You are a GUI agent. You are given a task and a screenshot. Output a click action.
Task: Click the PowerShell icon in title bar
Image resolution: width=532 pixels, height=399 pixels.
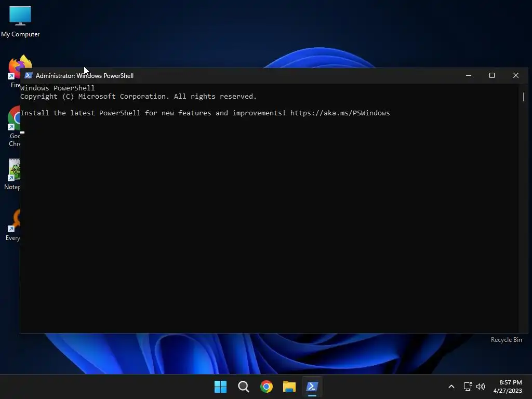(x=29, y=75)
